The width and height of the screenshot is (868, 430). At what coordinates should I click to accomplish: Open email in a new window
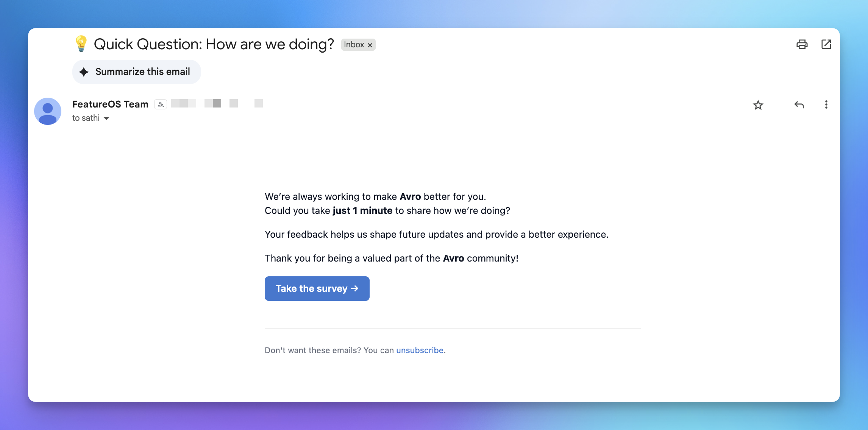[826, 44]
